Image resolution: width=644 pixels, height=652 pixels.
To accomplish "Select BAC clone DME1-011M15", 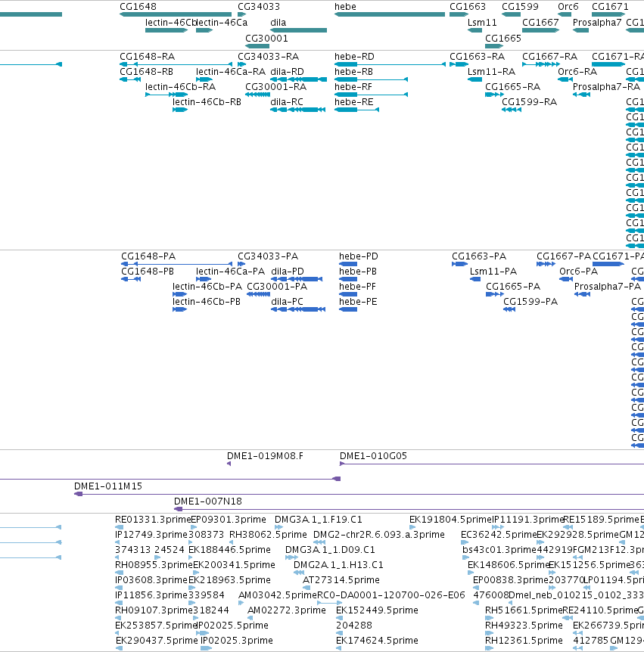I will 108,486.
